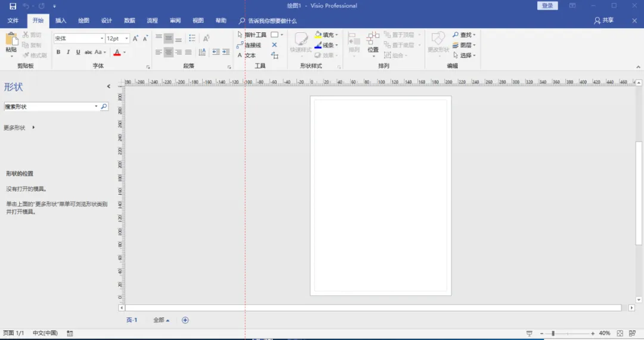Viewport: 644px width, 340px height.
Task: Toggle strikethrough (abc) formatting
Action: 88,52
